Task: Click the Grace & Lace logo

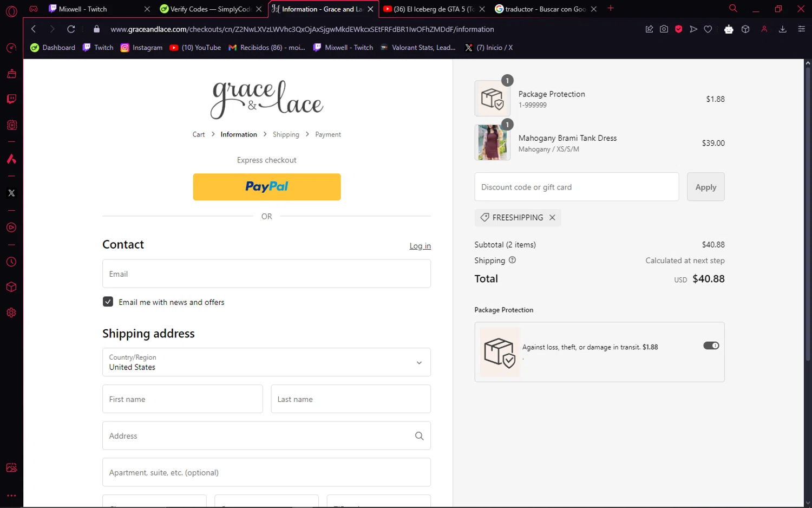Action: click(267, 100)
